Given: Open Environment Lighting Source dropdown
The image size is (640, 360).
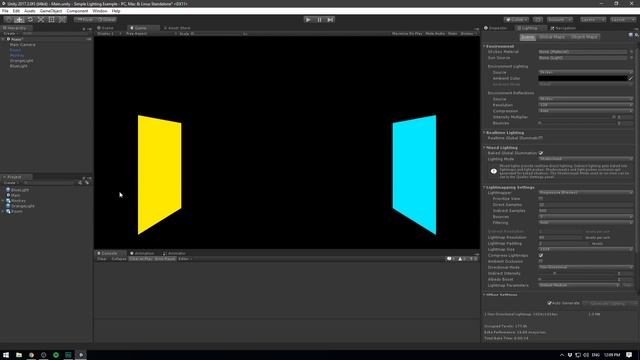Looking at the screenshot, I should click(585, 72).
